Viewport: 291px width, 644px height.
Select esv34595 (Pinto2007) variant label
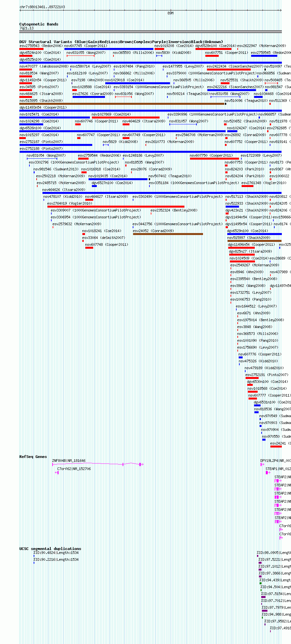(39, 87)
